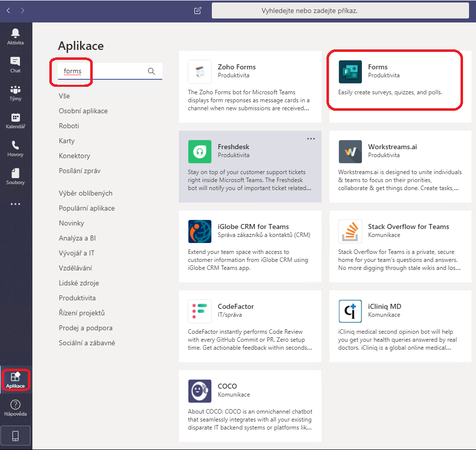Click the Stack Overflow app icon
Image resolution: width=476 pixels, height=450 pixels.
tap(350, 231)
